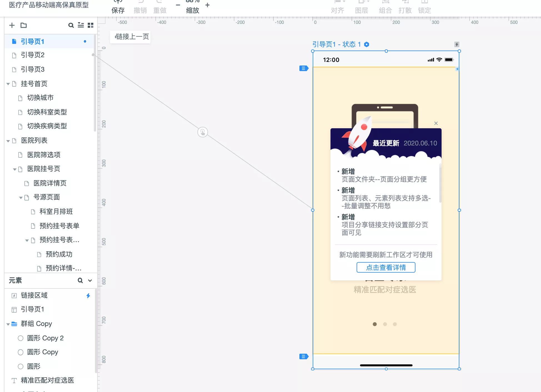This screenshot has width=541, height=392.
Task: Click the search icon in 元素 panel
Action: 80,280
